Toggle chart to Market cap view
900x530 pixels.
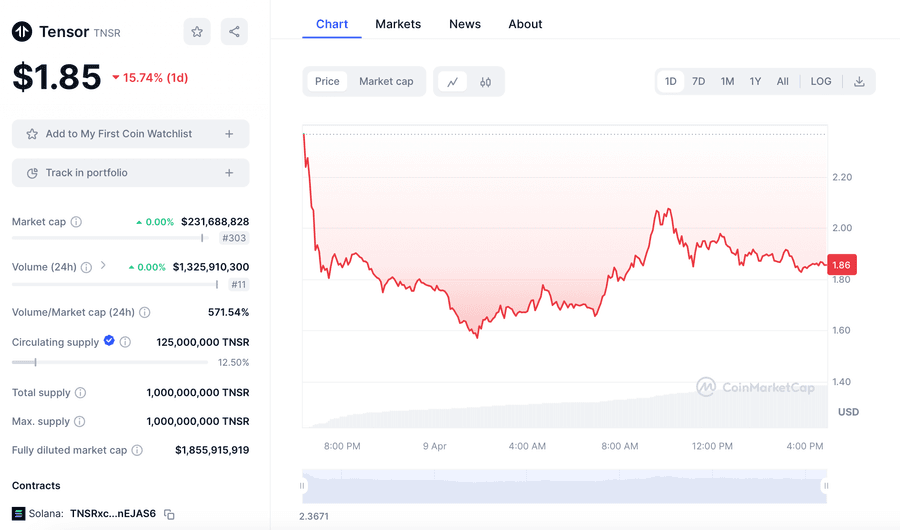point(386,82)
